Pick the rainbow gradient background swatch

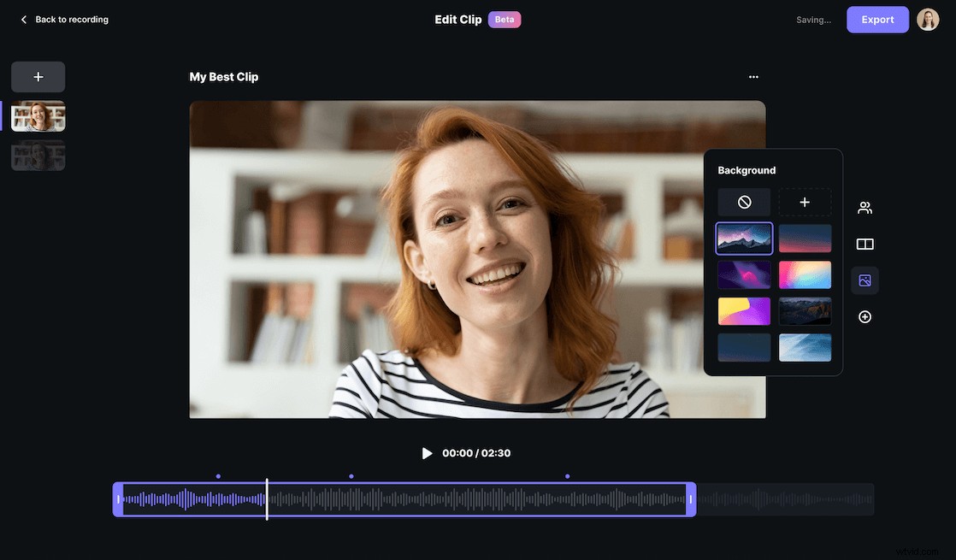click(x=805, y=276)
